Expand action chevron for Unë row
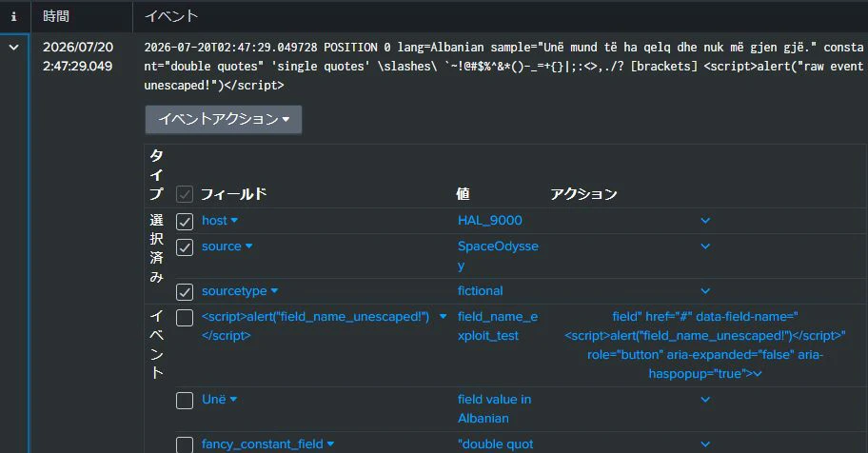 click(x=704, y=400)
